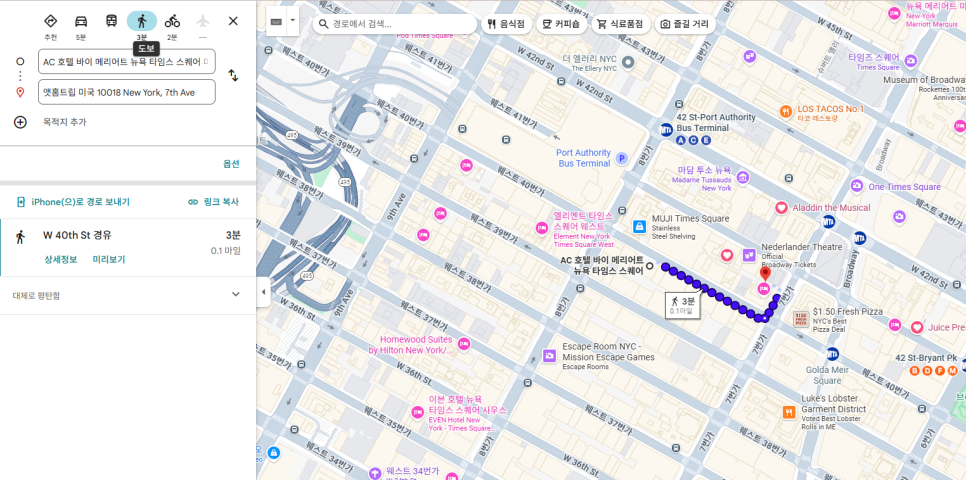Image resolution: width=966 pixels, height=480 pixels.
Task: Select Juice Press heart marker
Action: (917, 327)
